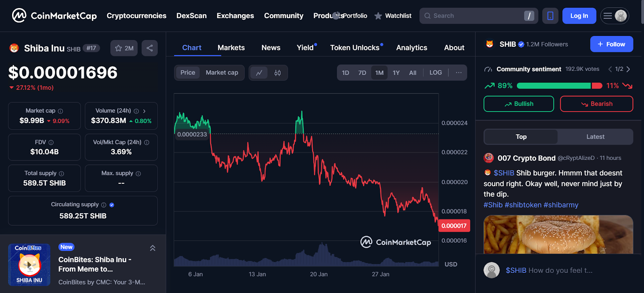Open the hamburger profile menu
The image size is (644, 293).
[x=614, y=16]
